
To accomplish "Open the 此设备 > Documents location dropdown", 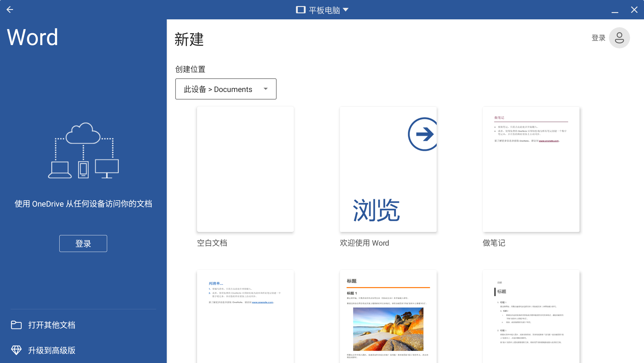I will pyautogui.click(x=218, y=89).
